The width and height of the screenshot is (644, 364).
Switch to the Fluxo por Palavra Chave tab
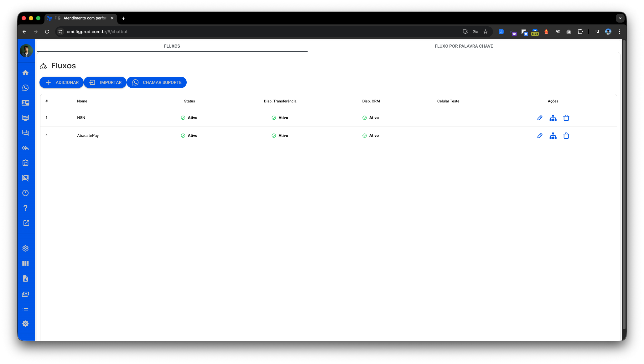pos(464,46)
